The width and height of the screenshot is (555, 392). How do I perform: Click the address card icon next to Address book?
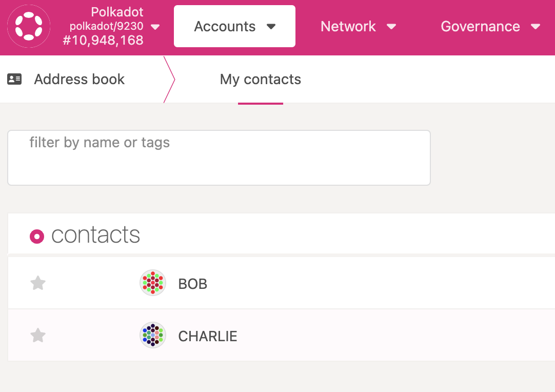(14, 79)
